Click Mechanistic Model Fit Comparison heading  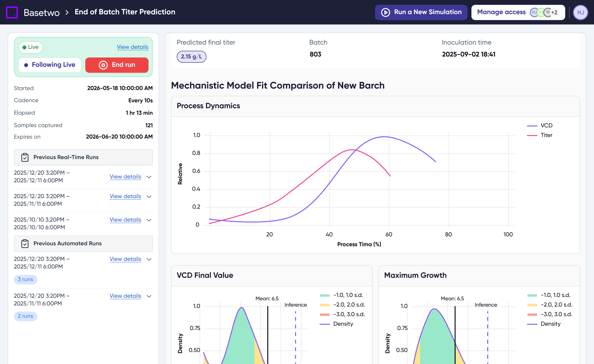278,85
